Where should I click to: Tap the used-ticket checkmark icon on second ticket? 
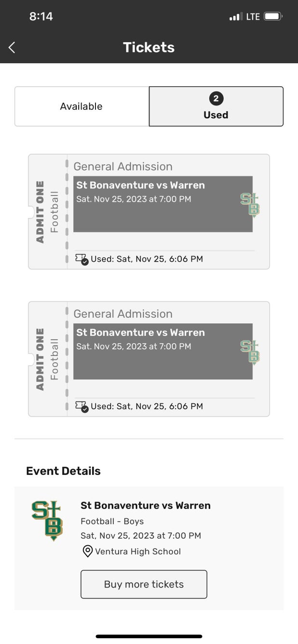pyautogui.click(x=81, y=407)
